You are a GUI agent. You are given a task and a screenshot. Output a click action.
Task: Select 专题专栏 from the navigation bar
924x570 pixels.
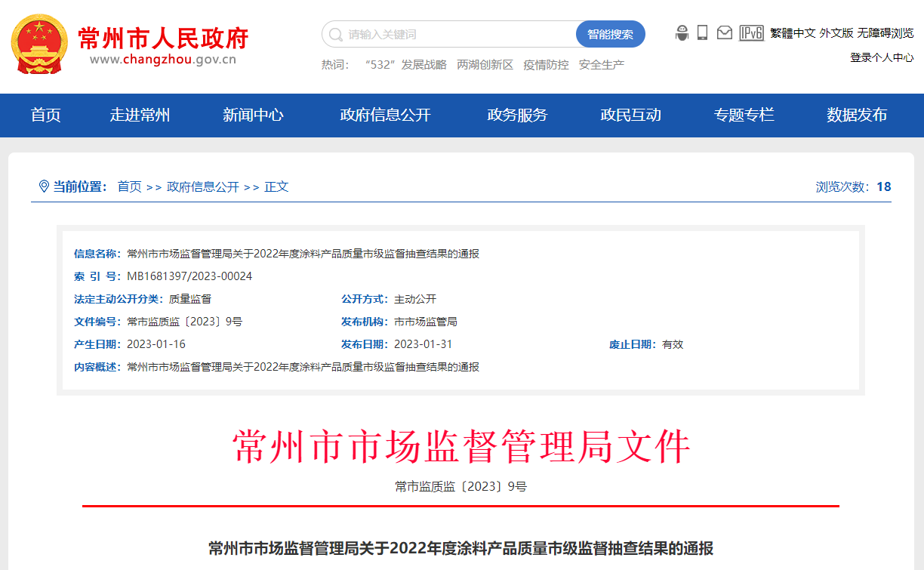[744, 115]
